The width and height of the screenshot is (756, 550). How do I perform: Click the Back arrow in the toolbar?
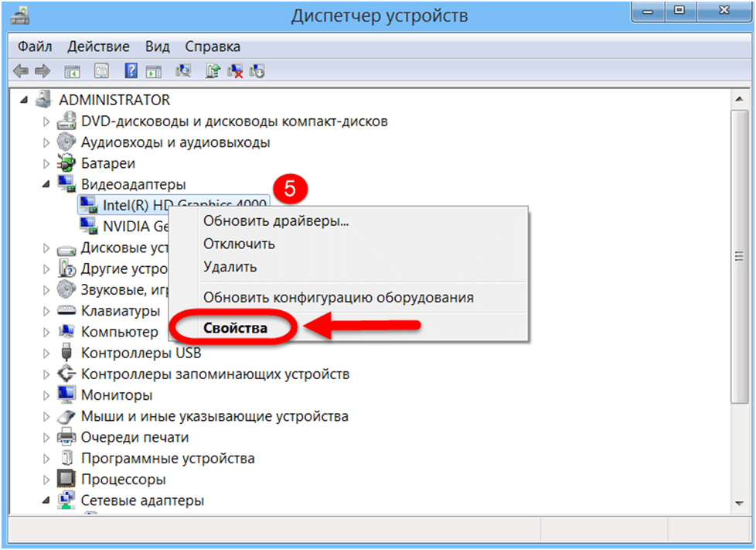pyautogui.click(x=21, y=71)
